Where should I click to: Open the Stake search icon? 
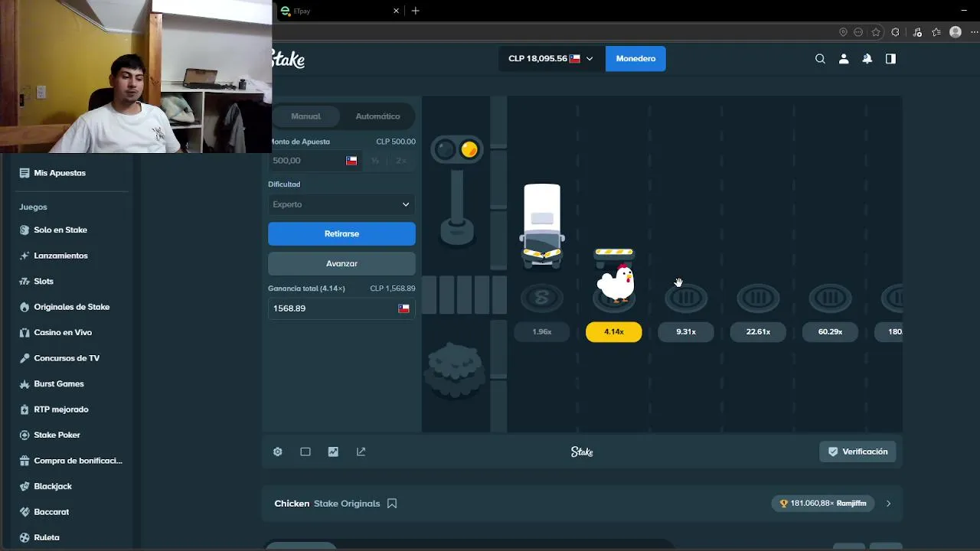(x=820, y=59)
